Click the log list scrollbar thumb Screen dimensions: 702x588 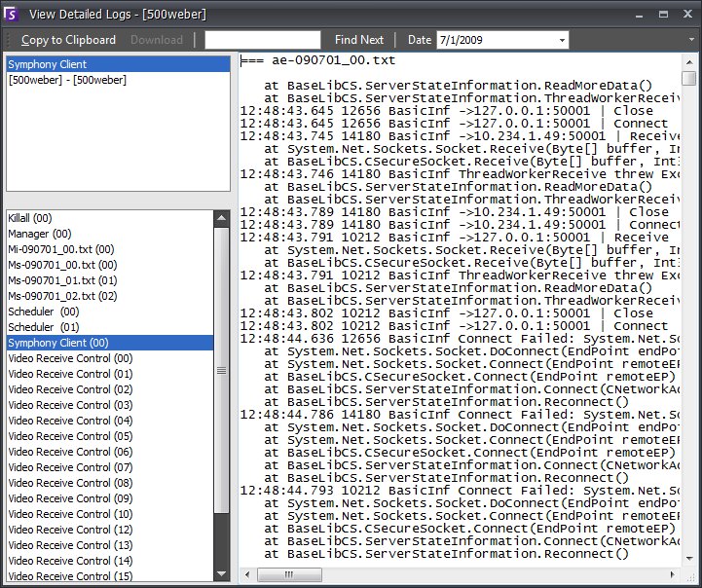click(222, 371)
